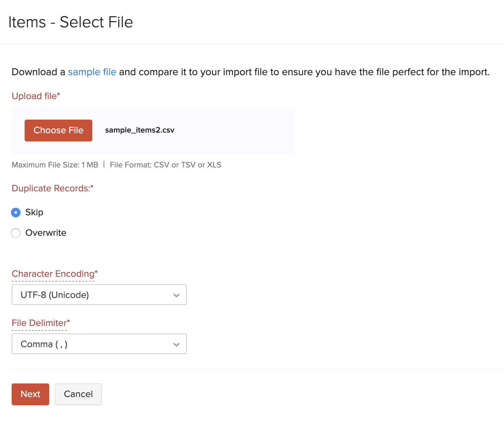
Task: Select Comma ( , ) delimiter value
Action: click(44, 344)
